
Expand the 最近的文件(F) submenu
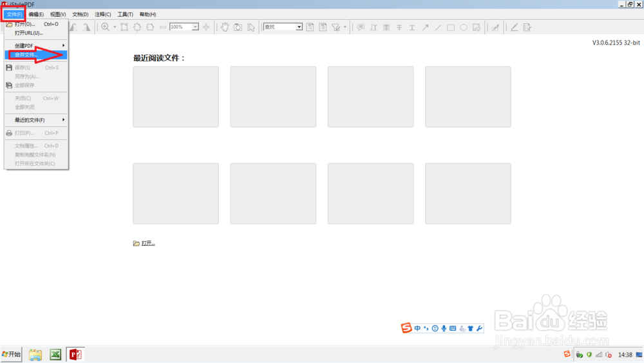(35, 120)
